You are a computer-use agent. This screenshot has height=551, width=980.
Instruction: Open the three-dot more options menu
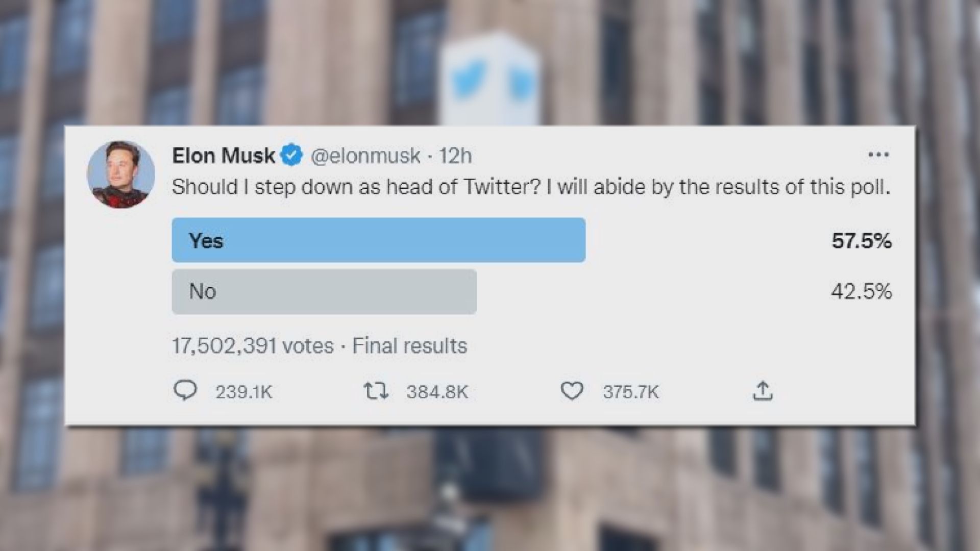pyautogui.click(x=878, y=155)
